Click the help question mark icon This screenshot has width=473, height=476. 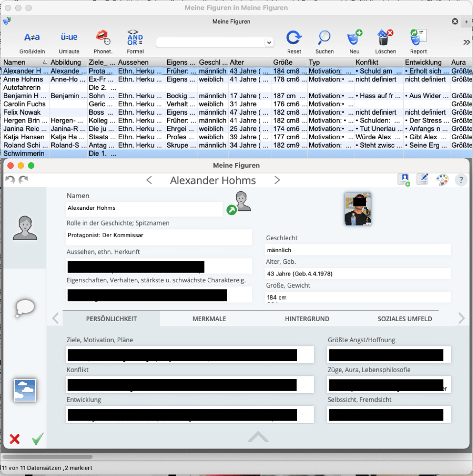pos(461,180)
